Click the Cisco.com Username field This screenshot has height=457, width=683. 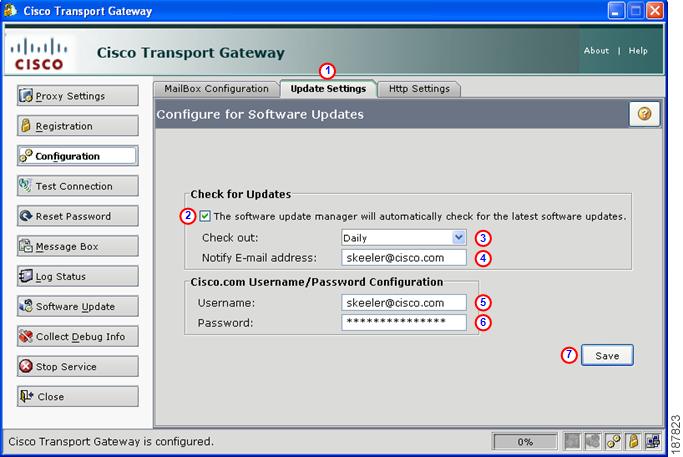(x=403, y=303)
